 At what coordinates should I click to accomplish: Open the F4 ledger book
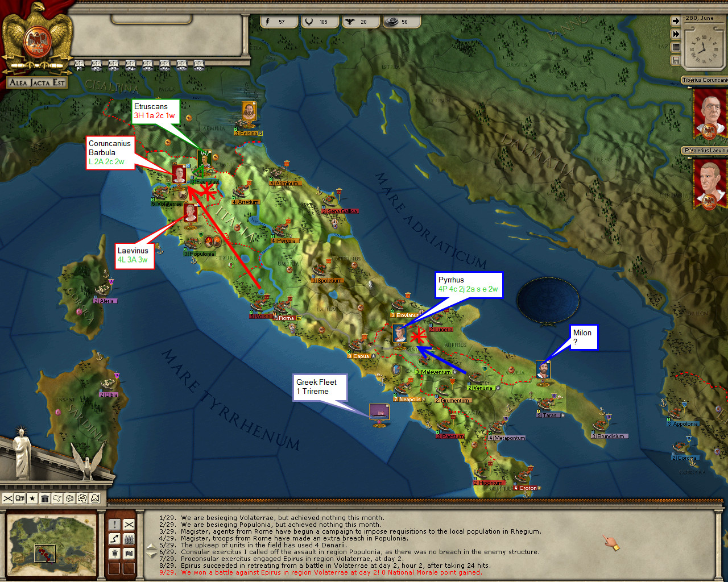[x=131, y=65]
